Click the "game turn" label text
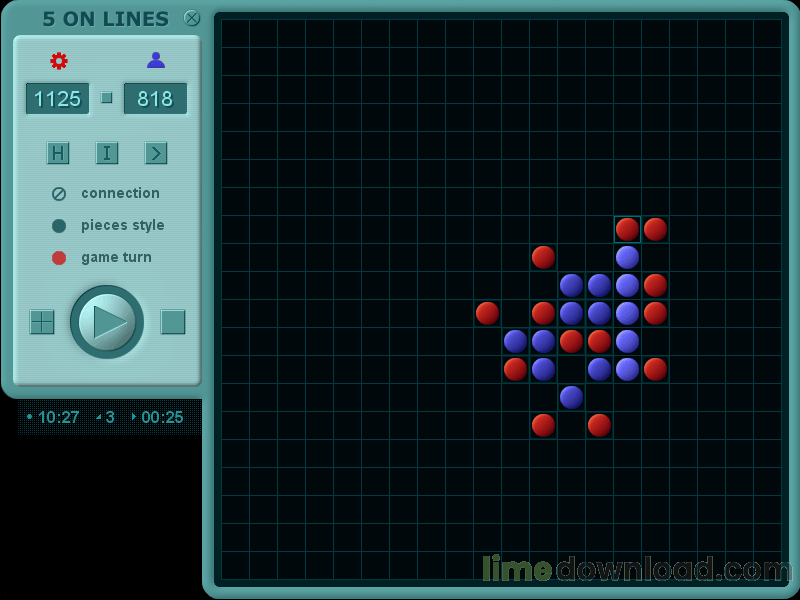 (116, 258)
